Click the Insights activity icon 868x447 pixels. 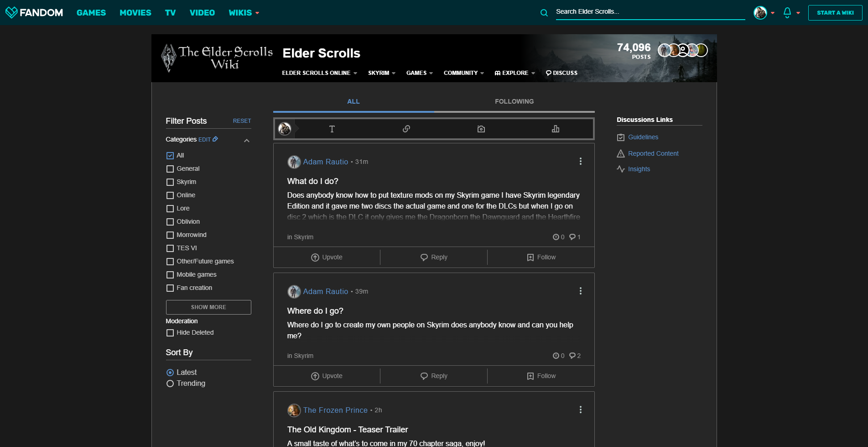(621, 169)
